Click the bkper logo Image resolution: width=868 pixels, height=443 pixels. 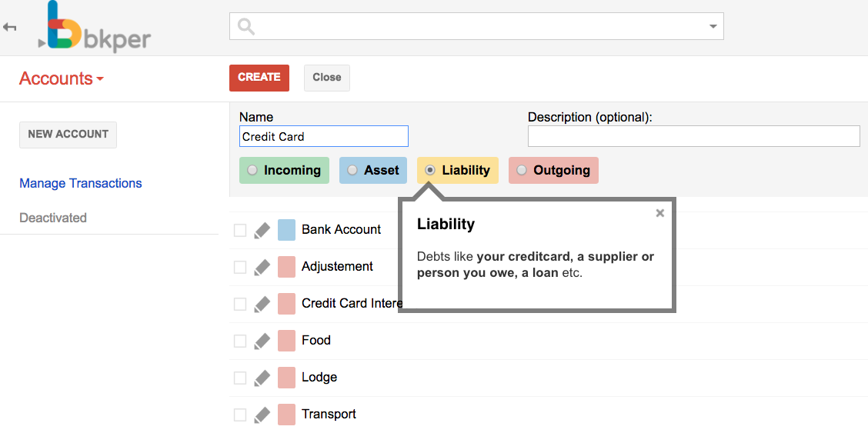pos(92,28)
